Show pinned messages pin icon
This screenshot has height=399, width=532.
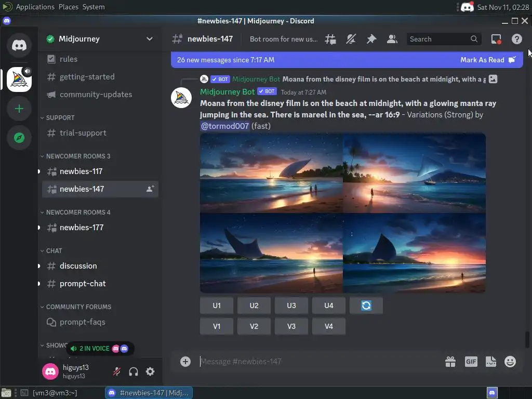tap(371, 39)
